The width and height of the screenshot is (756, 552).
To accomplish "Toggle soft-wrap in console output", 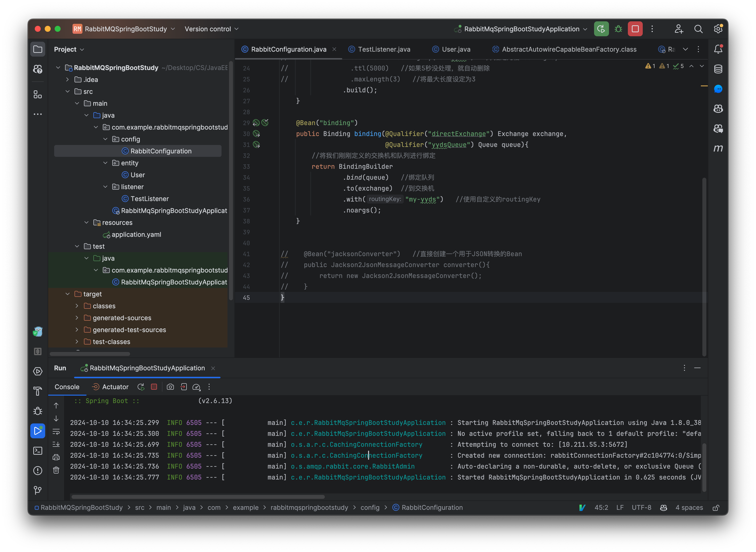I will [56, 431].
